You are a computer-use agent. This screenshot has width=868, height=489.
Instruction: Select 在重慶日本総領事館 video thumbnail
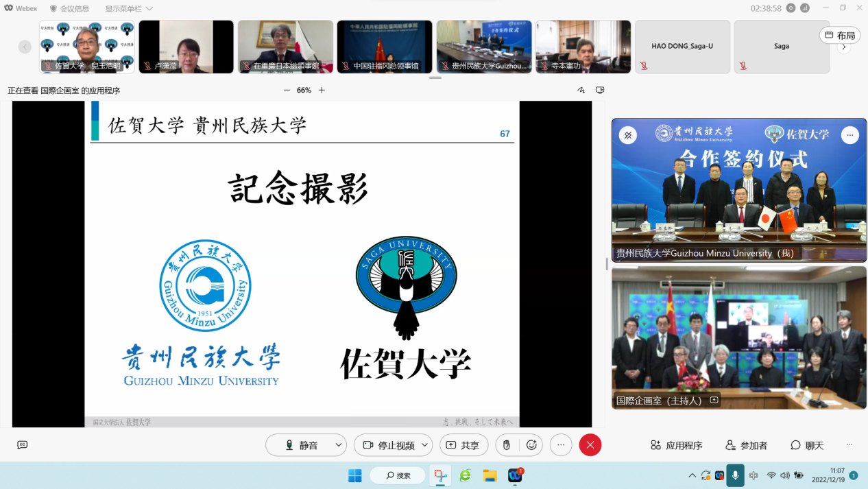pyautogui.click(x=285, y=47)
